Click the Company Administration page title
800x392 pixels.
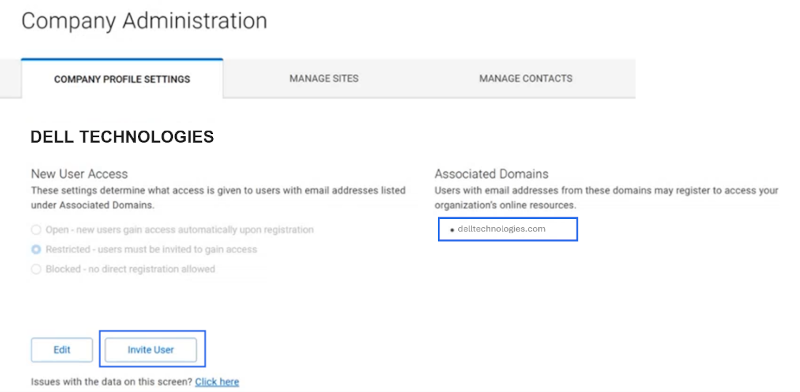click(x=144, y=21)
